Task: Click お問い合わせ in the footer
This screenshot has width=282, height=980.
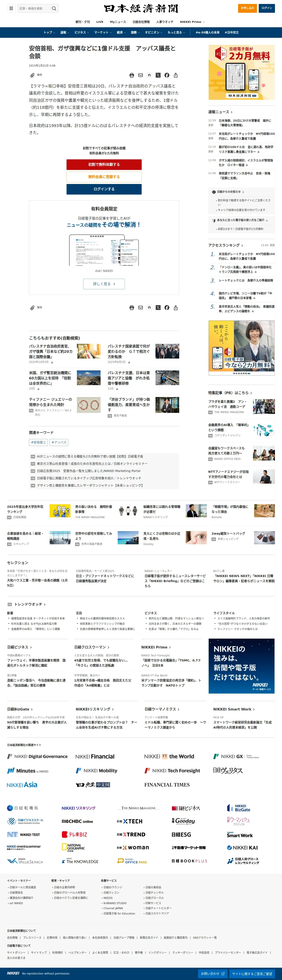Action: [x=213, y=974]
